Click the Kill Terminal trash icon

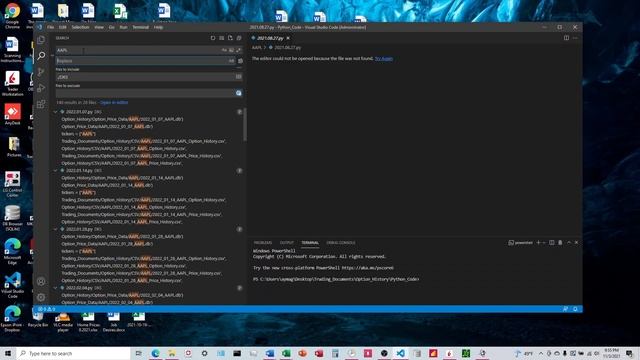pyautogui.click(x=560, y=242)
